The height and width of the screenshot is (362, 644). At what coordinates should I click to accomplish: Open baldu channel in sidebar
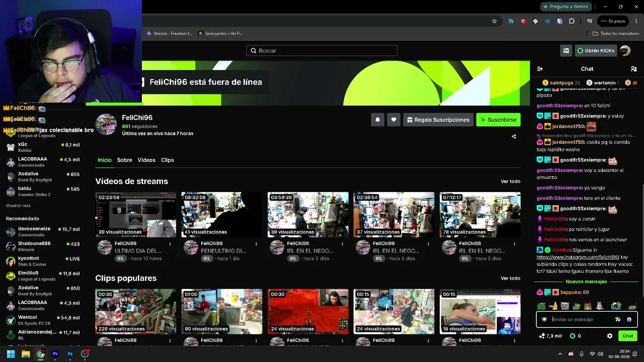click(43, 192)
